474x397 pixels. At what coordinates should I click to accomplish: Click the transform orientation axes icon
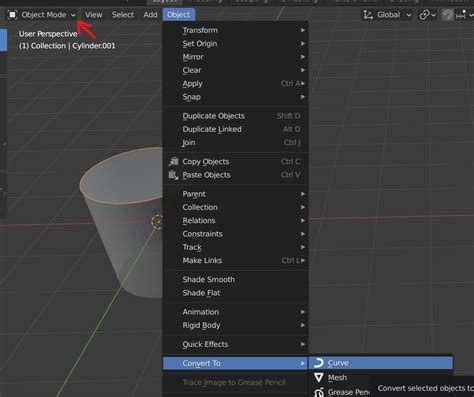368,15
